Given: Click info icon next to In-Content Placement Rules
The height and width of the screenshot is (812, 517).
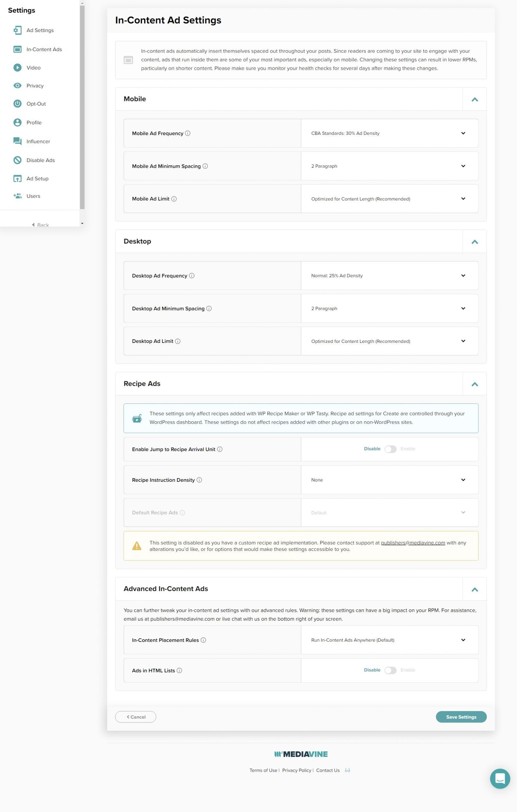Looking at the screenshot, I should click(x=203, y=640).
